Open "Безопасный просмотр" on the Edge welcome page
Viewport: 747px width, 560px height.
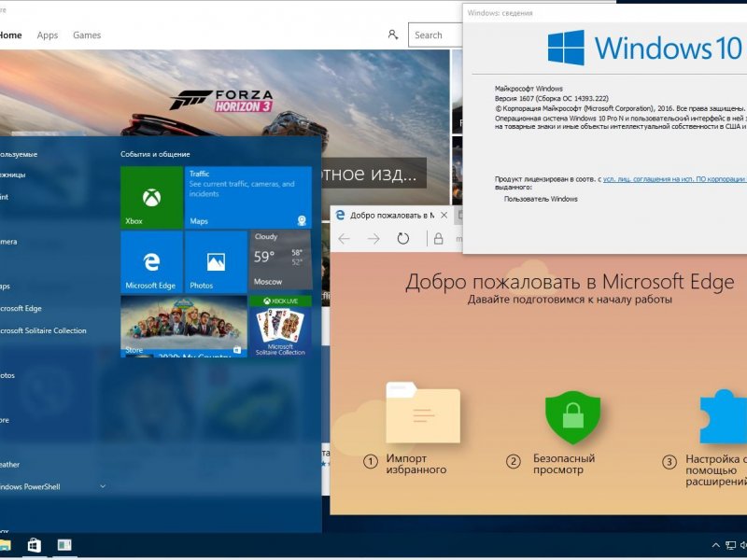[564, 464]
